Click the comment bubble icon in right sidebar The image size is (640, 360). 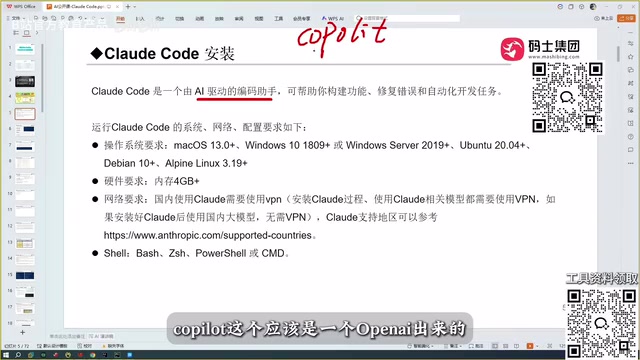point(631,150)
